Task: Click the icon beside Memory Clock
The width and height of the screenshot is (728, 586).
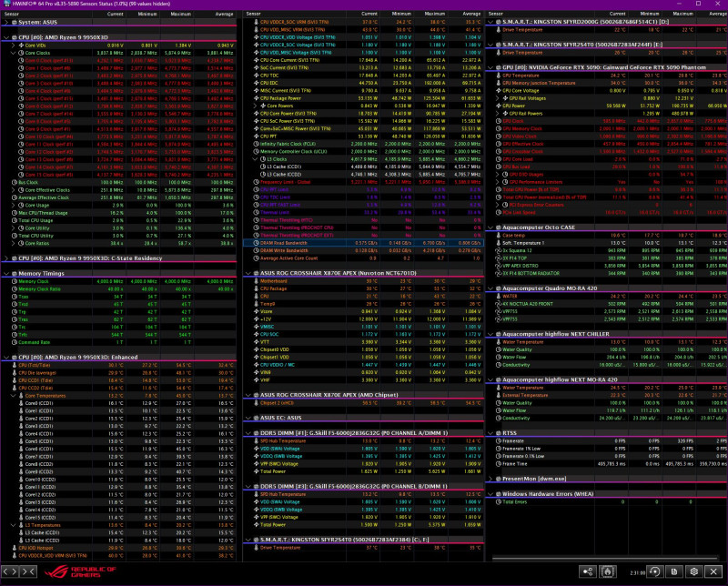Action: pyautogui.click(x=15, y=281)
